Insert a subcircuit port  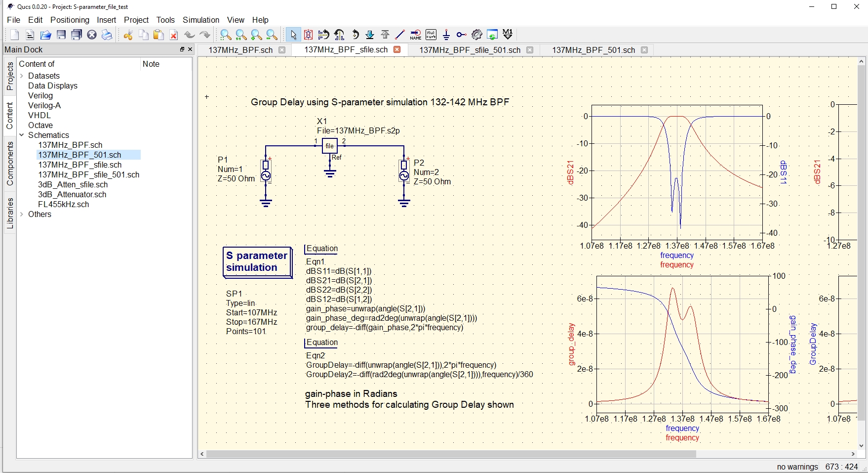(461, 35)
